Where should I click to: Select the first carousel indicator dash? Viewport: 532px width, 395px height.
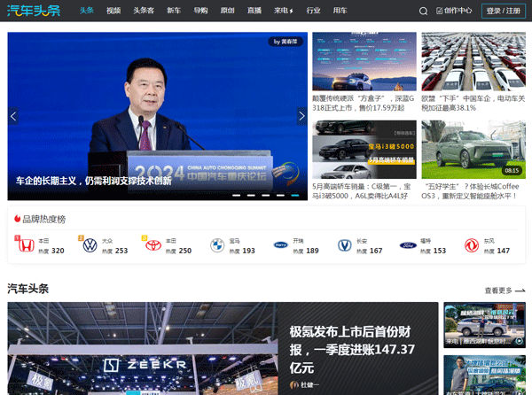(x=236, y=195)
